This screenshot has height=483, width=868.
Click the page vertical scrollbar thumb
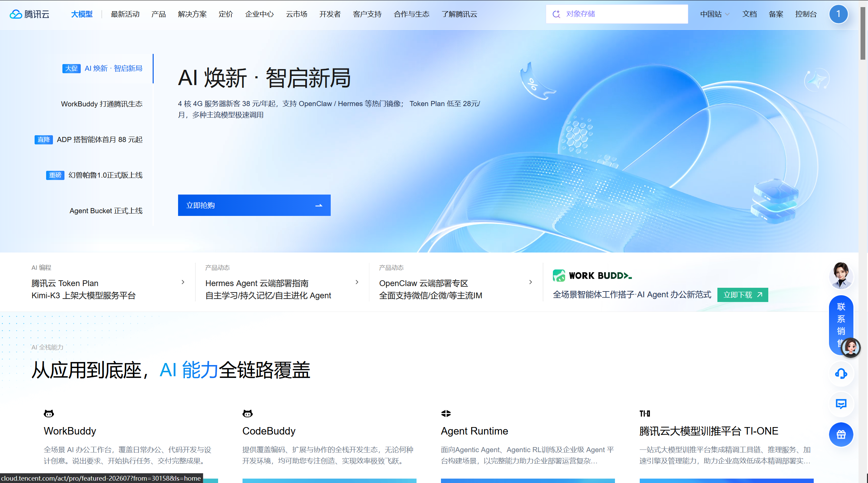click(x=863, y=33)
